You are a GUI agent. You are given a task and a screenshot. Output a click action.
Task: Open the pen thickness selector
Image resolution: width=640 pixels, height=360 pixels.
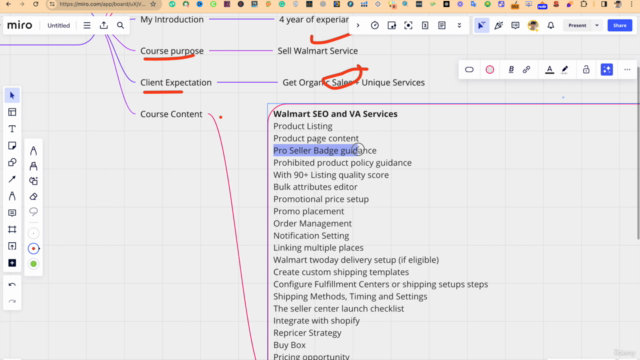[33, 233]
